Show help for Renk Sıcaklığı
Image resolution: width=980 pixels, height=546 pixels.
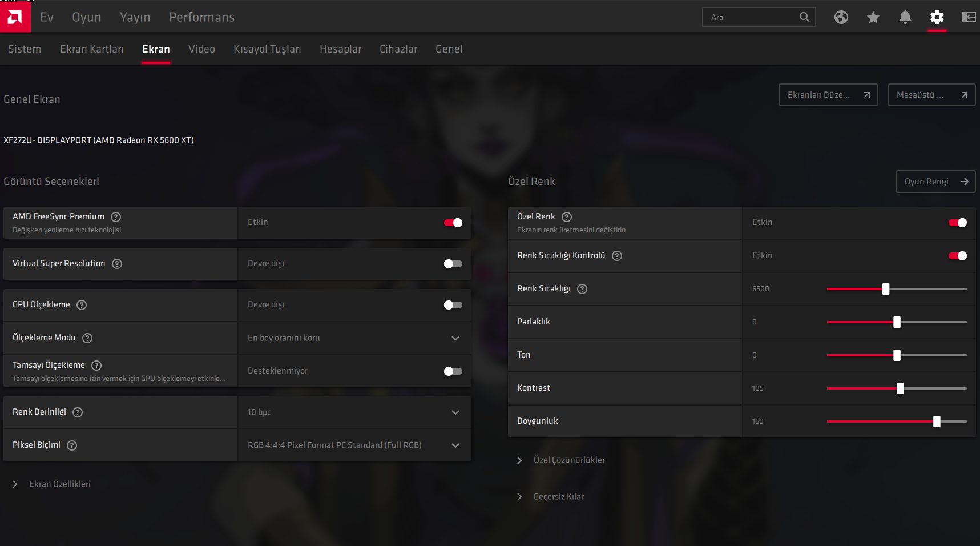[x=582, y=289]
